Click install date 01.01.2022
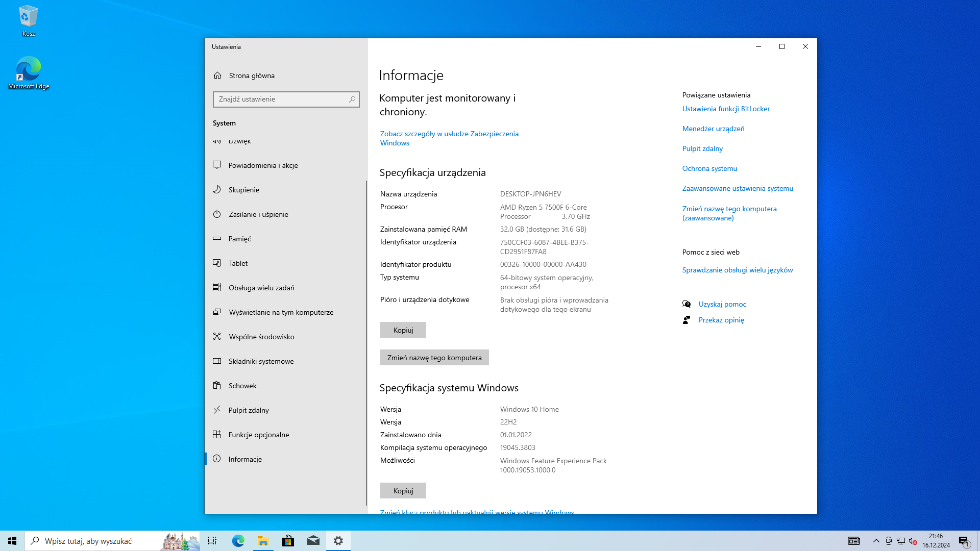 (x=516, y=435)
